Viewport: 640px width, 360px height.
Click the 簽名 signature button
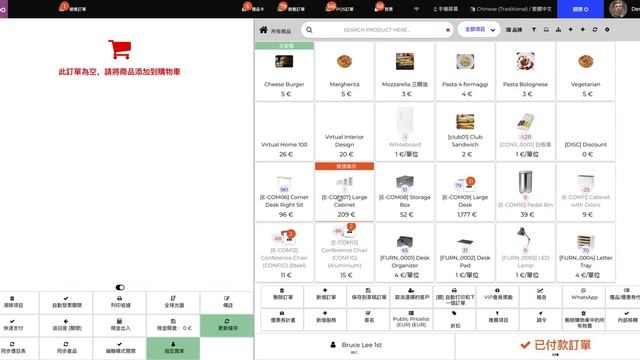(x=369, y=319)
